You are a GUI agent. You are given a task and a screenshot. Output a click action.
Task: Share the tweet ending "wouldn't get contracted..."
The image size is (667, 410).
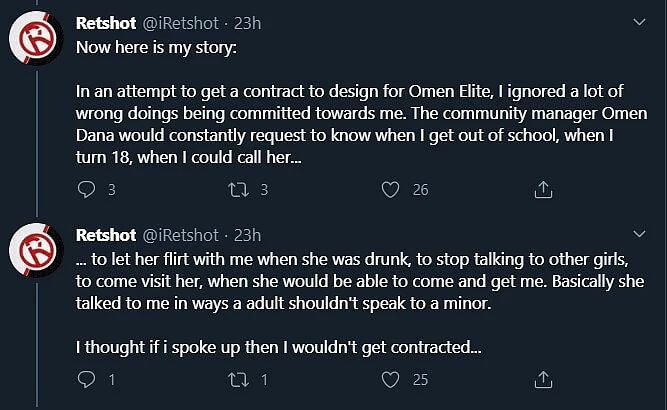(x=543, y=379)
